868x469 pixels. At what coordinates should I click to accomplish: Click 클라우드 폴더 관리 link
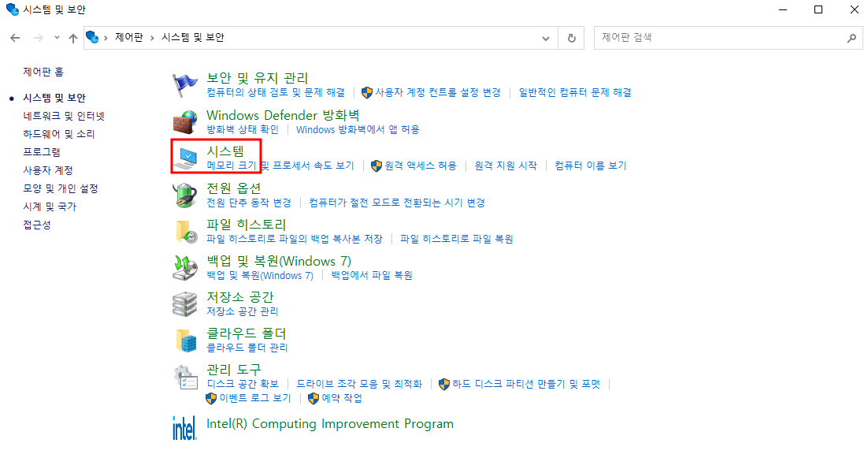coord(247,348)
